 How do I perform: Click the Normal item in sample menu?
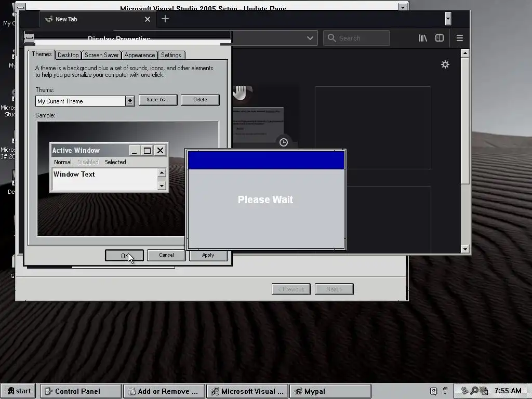pos(63,162)
